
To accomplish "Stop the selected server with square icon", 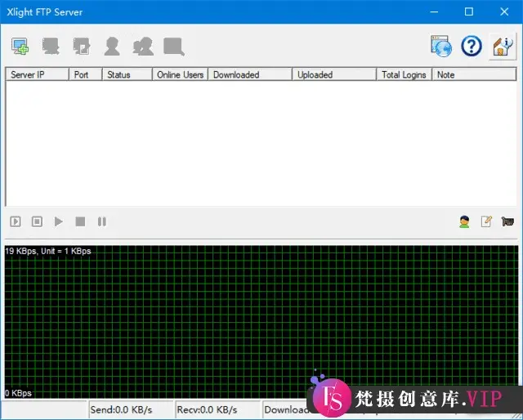I will [80, 221].
